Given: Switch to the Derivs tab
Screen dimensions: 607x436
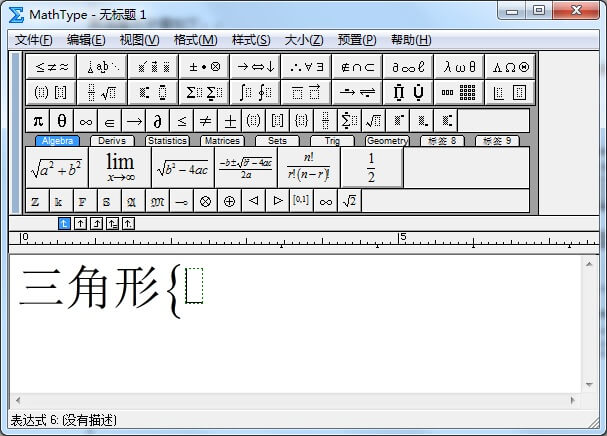Looking at the screenshot, I should point(112,141).
